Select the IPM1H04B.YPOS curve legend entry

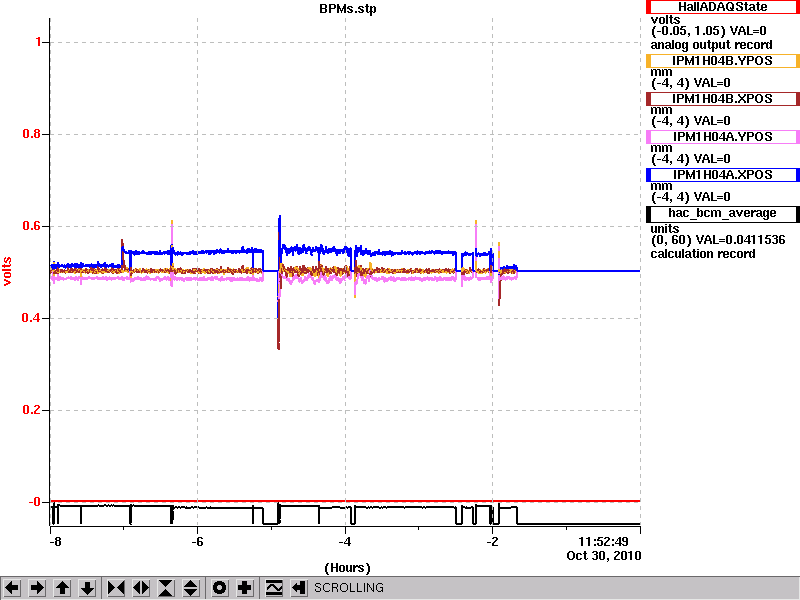click(x=722, y=61)
